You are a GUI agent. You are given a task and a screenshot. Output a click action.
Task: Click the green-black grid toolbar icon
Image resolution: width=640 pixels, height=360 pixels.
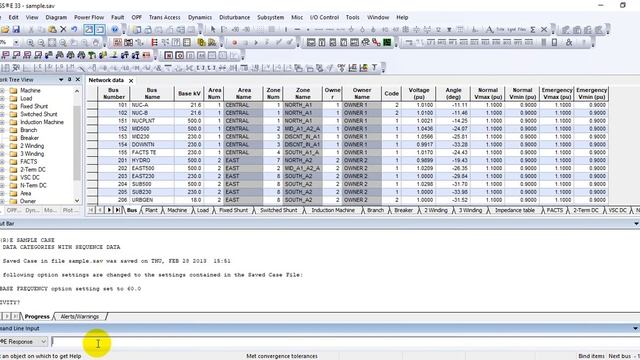[x=387, y=42]
